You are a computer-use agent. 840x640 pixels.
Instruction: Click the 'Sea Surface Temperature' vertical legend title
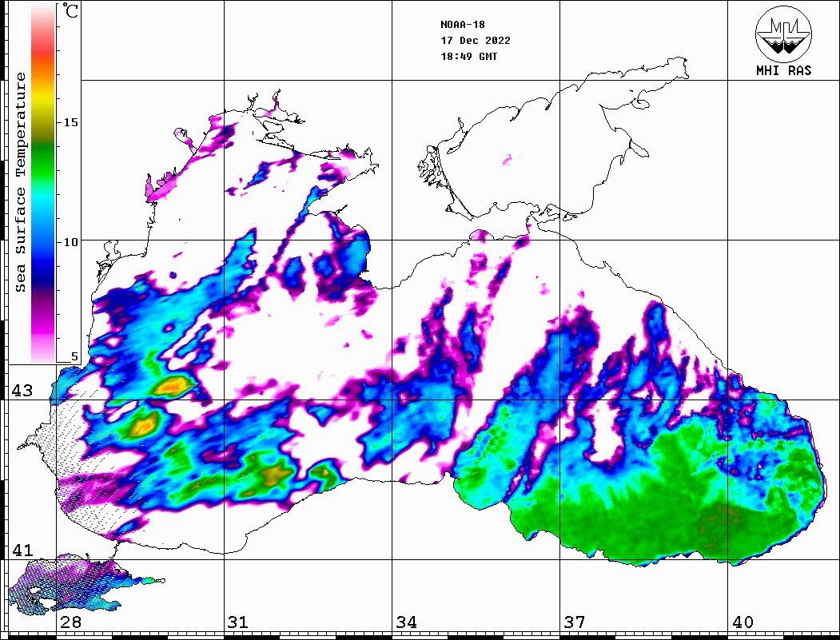point(20,182)
